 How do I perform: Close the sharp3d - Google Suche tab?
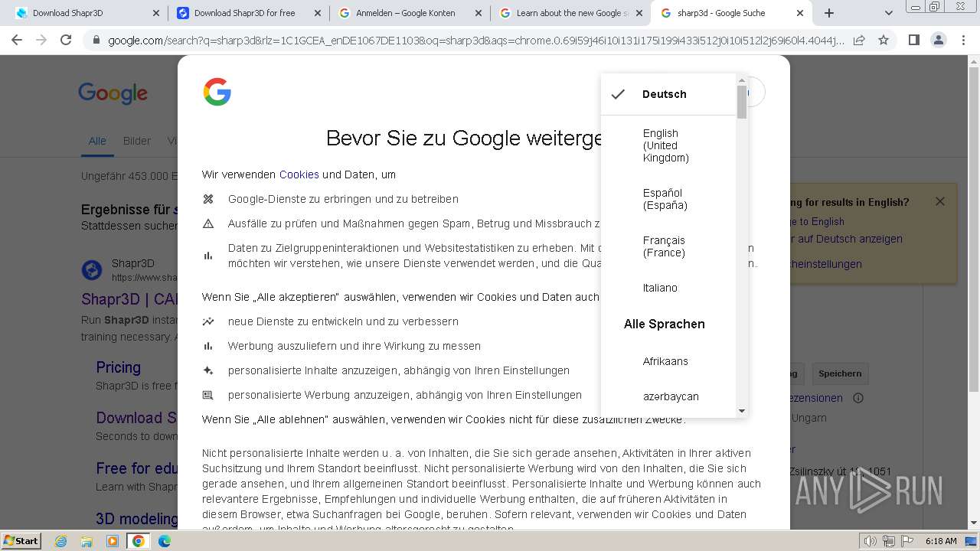(x=800, y=13)
